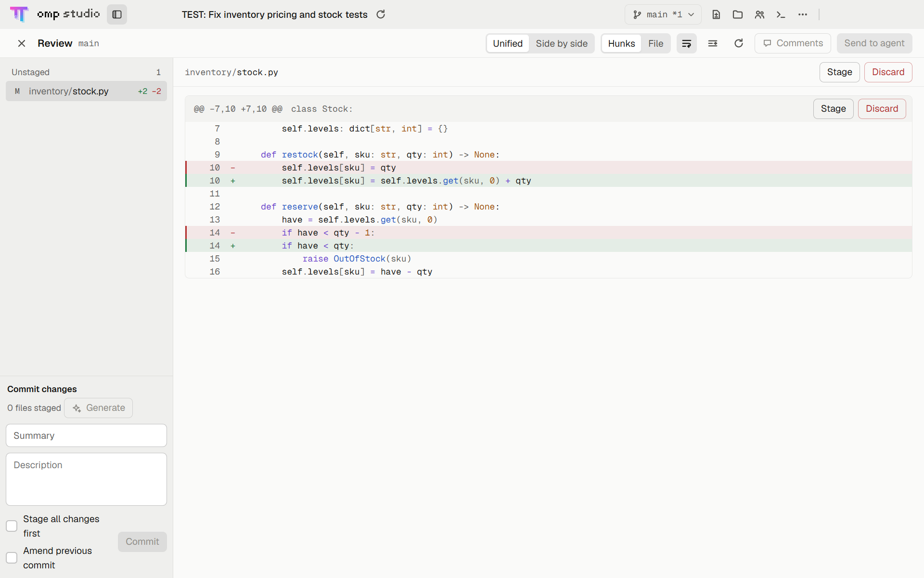Open the more options ellipsis menu
The width and height of the screenshot is (924, 578).
(x=803, y=14)
